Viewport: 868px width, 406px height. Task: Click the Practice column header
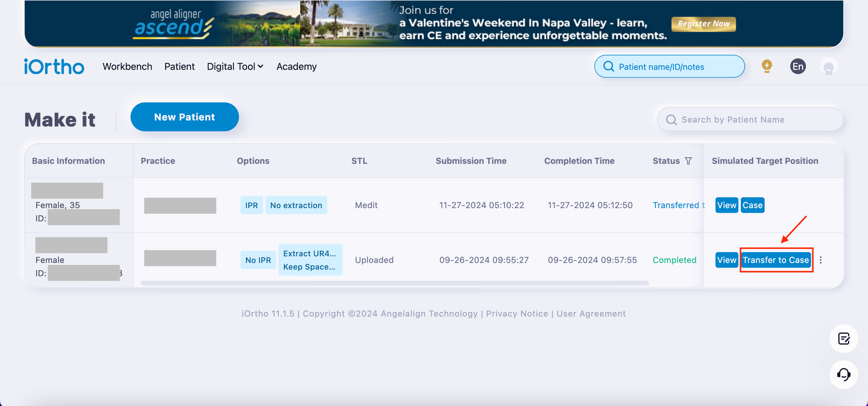pyautogui.click(x=158, y=161)
